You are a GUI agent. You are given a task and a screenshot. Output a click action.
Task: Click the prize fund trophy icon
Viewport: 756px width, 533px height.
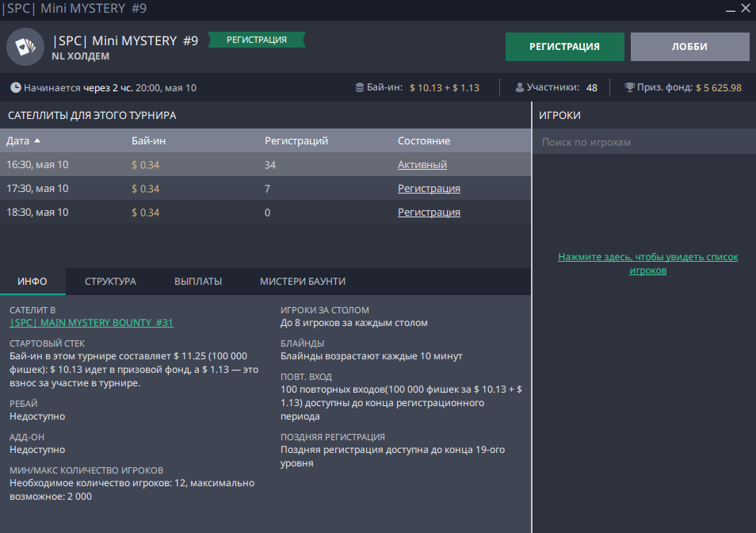[629, 88]
